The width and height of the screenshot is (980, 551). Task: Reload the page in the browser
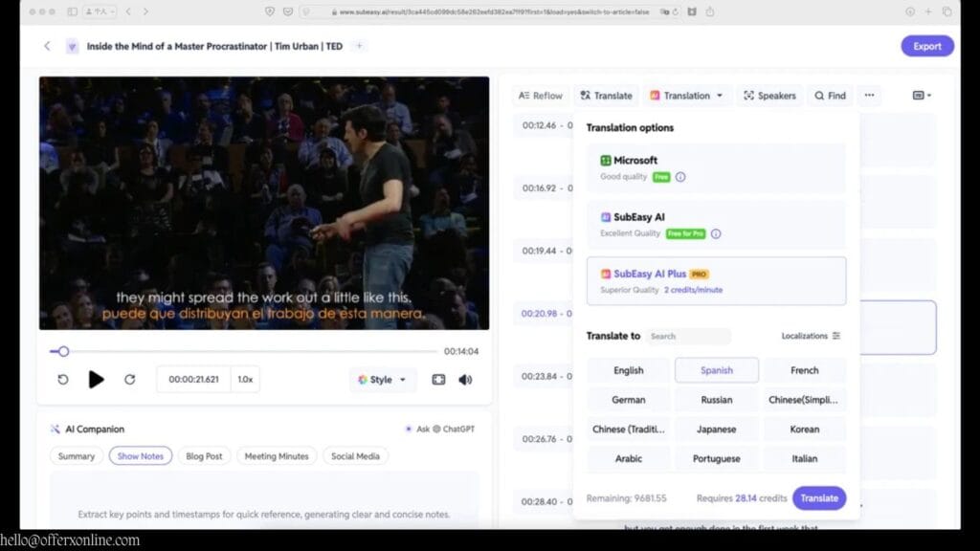click(676, 11)
